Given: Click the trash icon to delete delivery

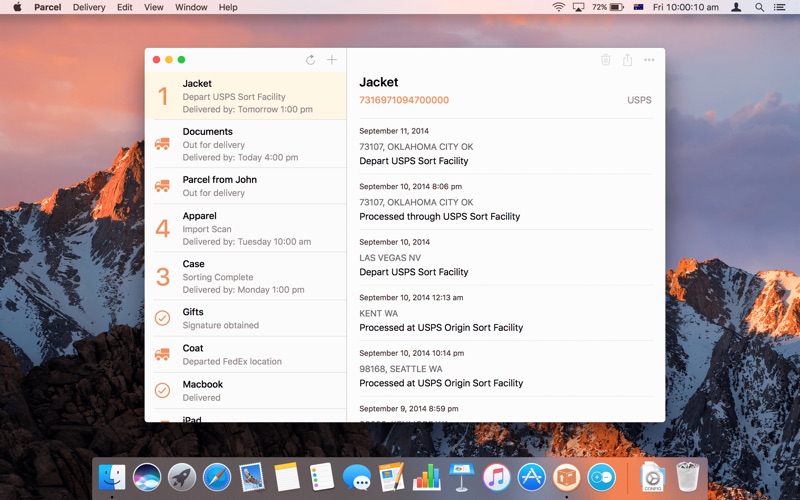Looking at the screenshot, I should [605, 60].
